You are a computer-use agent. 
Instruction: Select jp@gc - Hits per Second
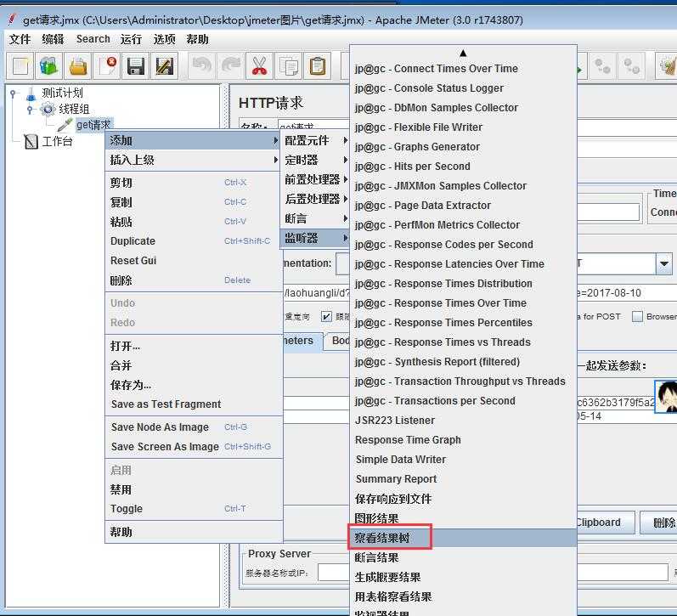coord(463,167)
